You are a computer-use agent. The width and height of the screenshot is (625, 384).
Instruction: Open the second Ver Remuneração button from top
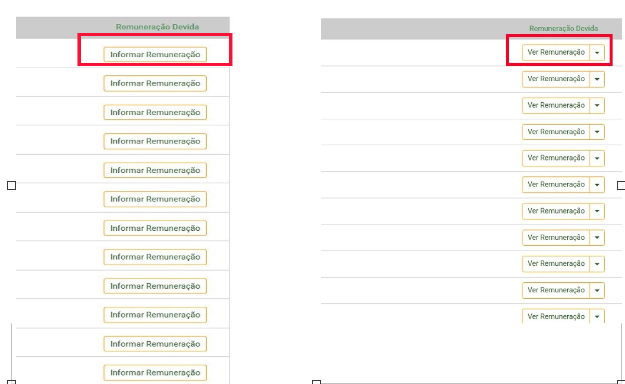[556, 79]
